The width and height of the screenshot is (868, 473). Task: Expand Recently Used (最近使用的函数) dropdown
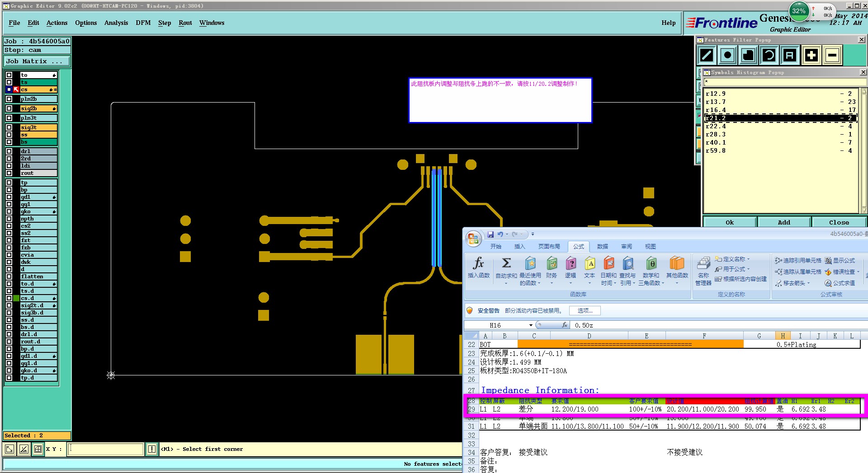(x=539, y=283)
